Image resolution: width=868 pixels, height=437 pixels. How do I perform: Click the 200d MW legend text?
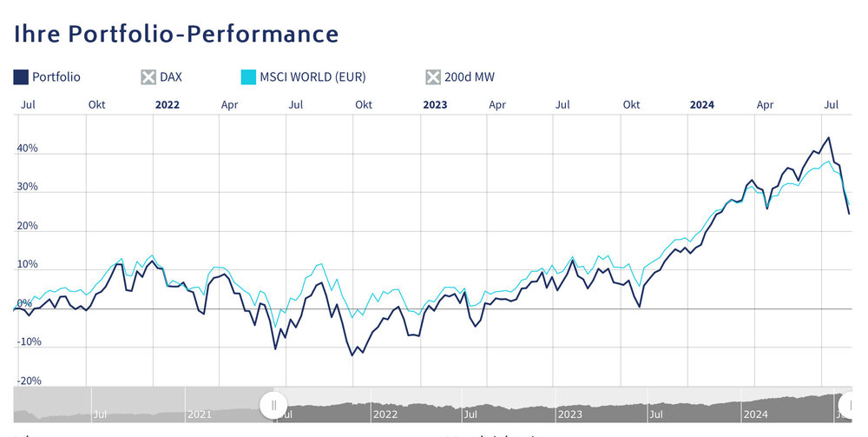click(x=471, y=77)
